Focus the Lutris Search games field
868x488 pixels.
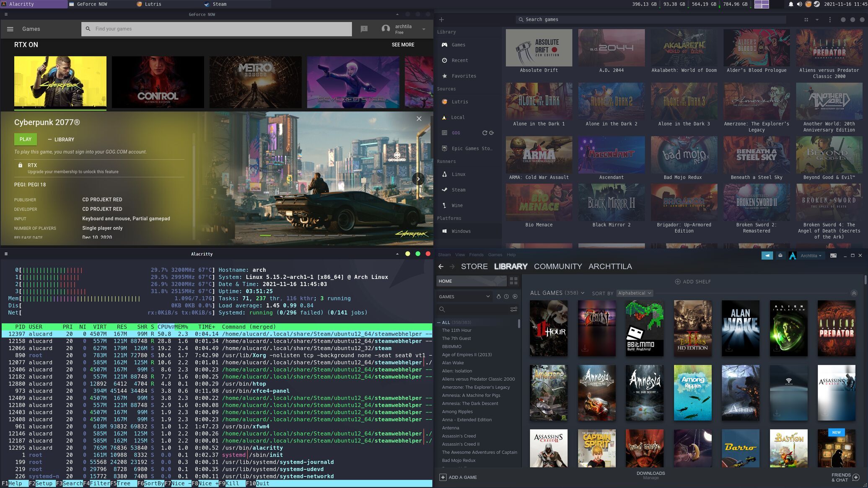[651, 20]
